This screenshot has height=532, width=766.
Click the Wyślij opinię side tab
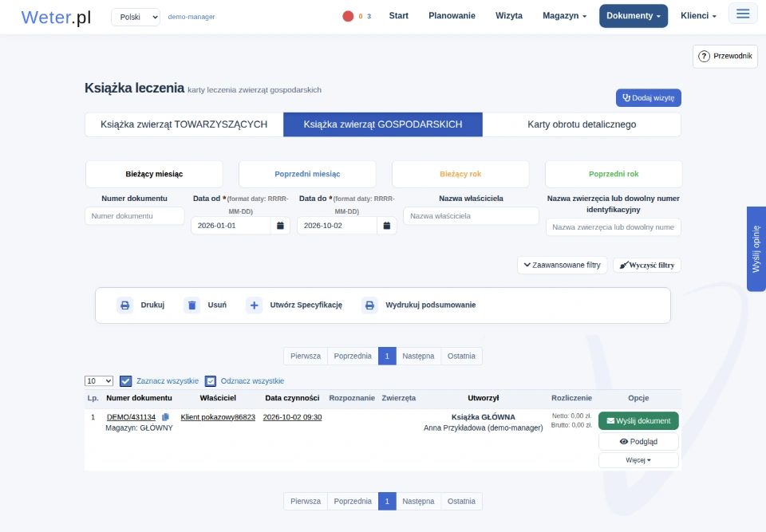(x=756, y=249)
